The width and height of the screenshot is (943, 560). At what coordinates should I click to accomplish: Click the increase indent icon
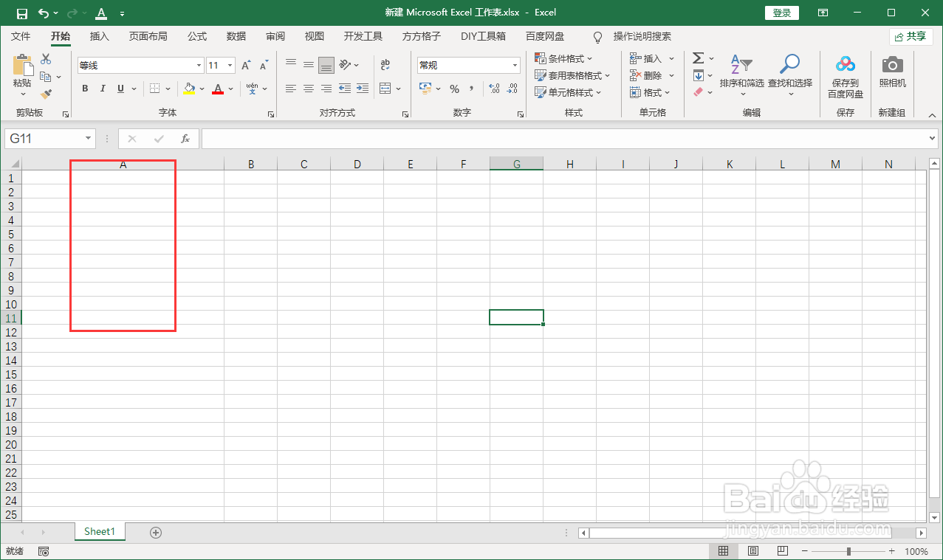(x=362, y=89)
